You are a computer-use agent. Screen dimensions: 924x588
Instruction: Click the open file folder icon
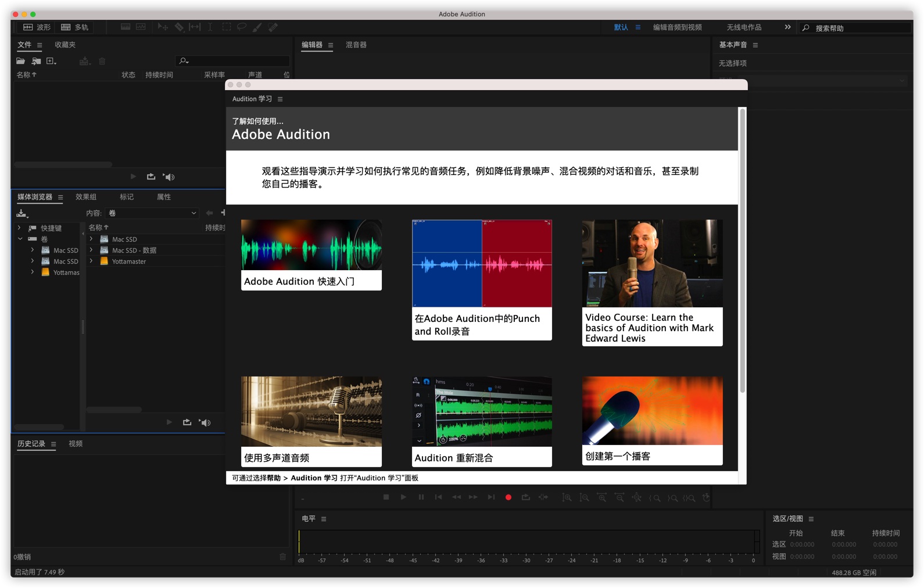pos(20,61)
